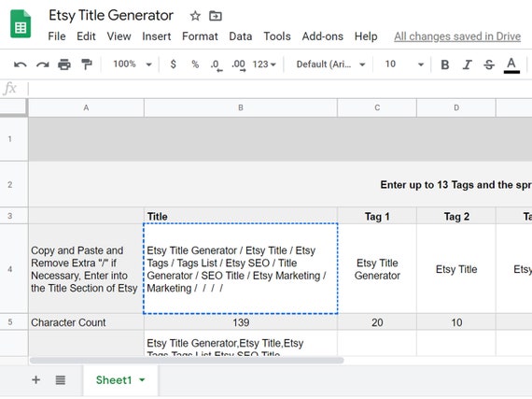Select the cell showing 139
The image size is (532, 399).
[x=241, y=322]
